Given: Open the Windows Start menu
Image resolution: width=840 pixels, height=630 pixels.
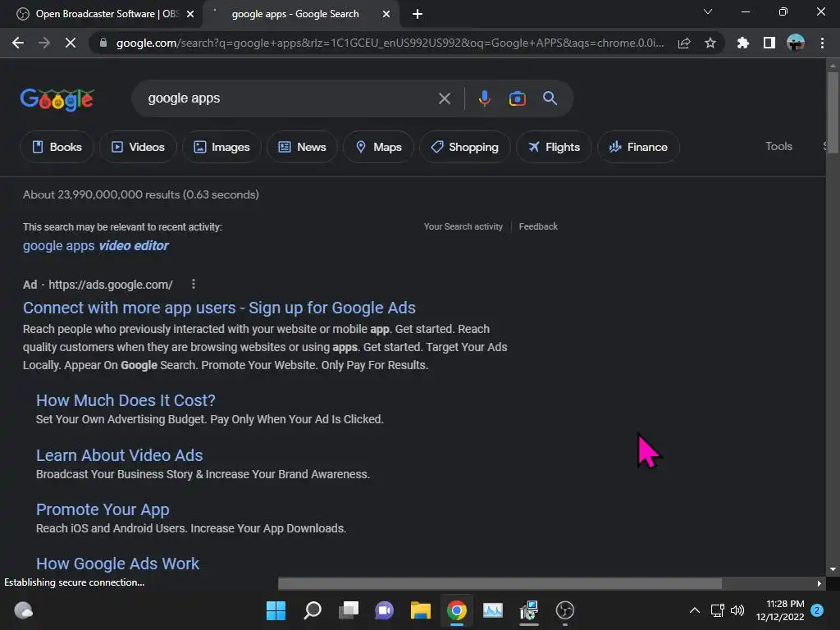Looking at the screenshot, I should (x=276, y=610).
